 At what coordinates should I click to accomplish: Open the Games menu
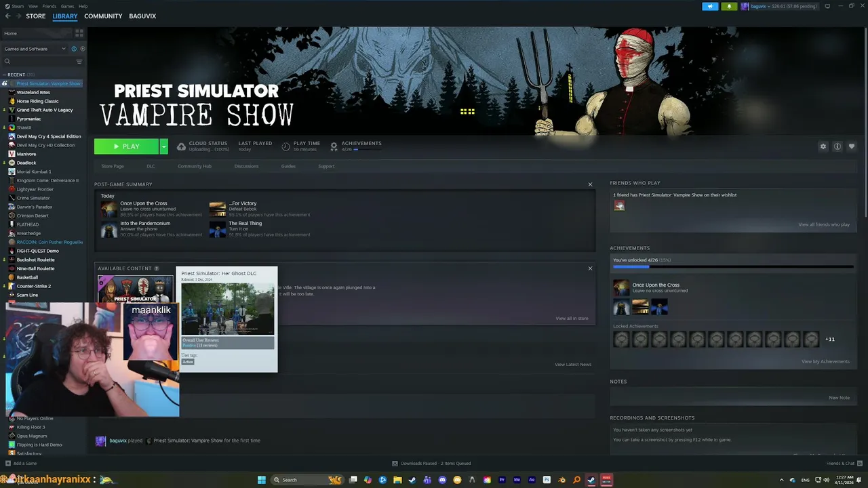tap(67, 6)
